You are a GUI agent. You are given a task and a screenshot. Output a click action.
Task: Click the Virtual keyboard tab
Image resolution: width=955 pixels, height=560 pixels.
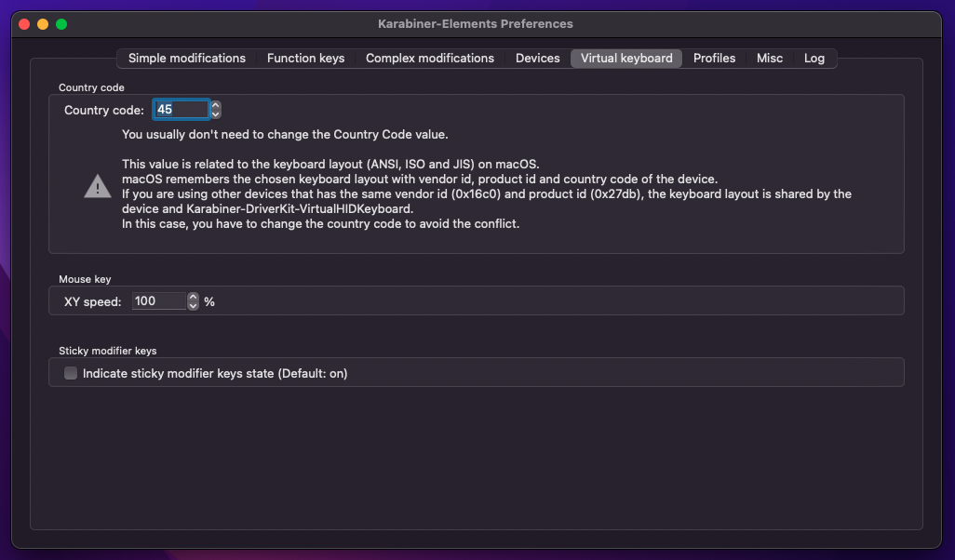[626, 59]
